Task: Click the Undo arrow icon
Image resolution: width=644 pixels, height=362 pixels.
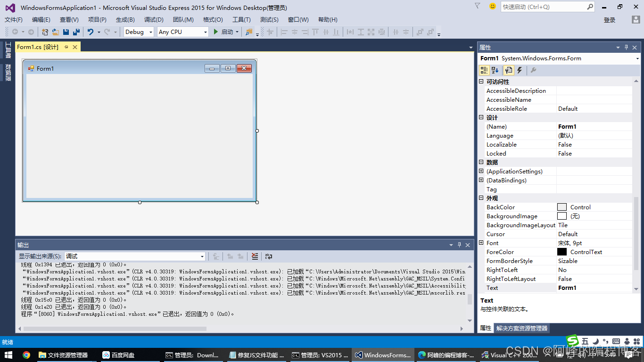Action: coord(90,32)
